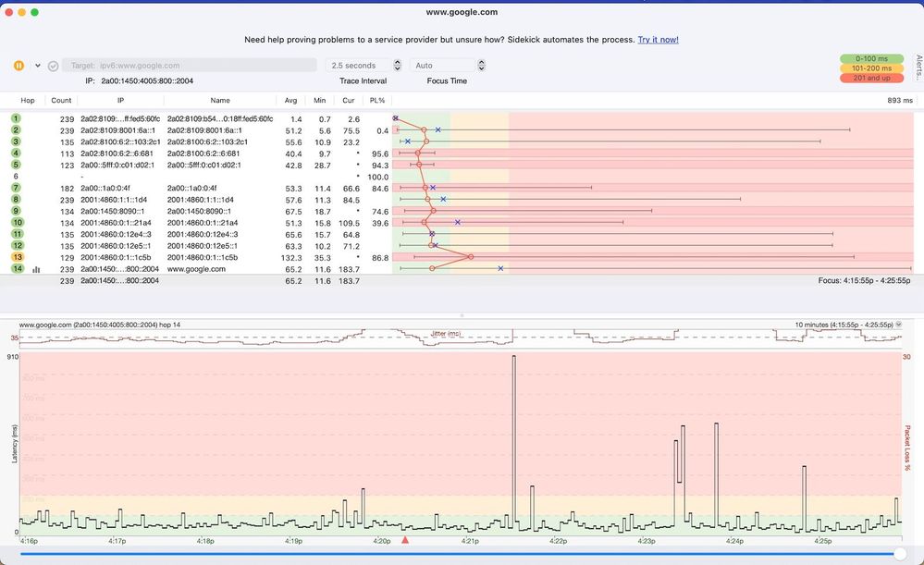This screenshot has height=565, width=924.
Task: Click the 84.5 current value for hop 8
Action: point(351,201)
